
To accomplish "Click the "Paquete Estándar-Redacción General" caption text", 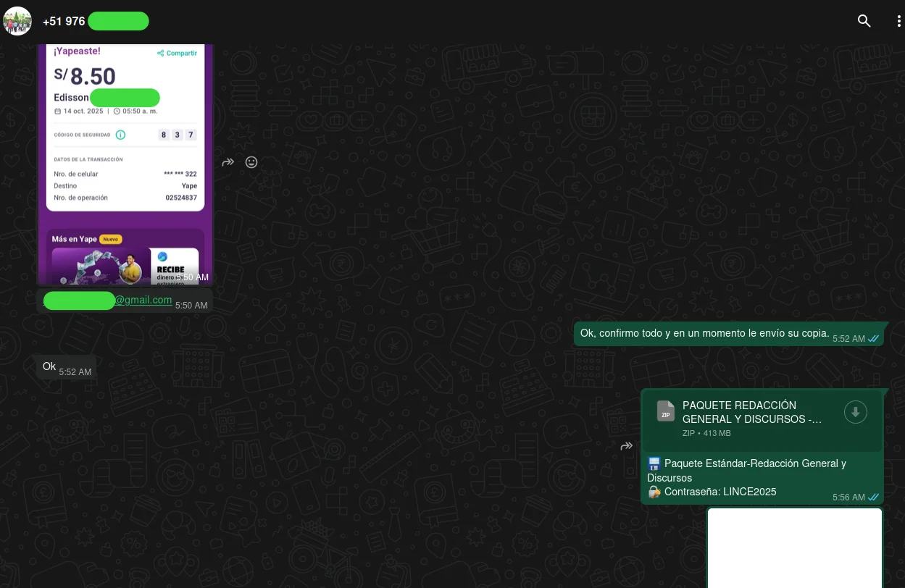I will coord(754,463).
